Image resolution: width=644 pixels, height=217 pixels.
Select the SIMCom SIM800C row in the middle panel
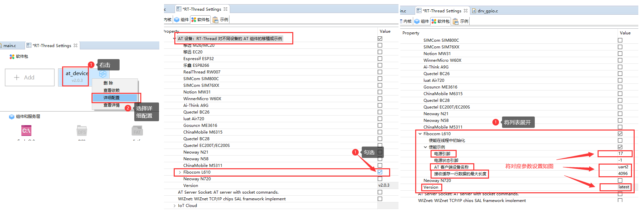coord(201,79)
